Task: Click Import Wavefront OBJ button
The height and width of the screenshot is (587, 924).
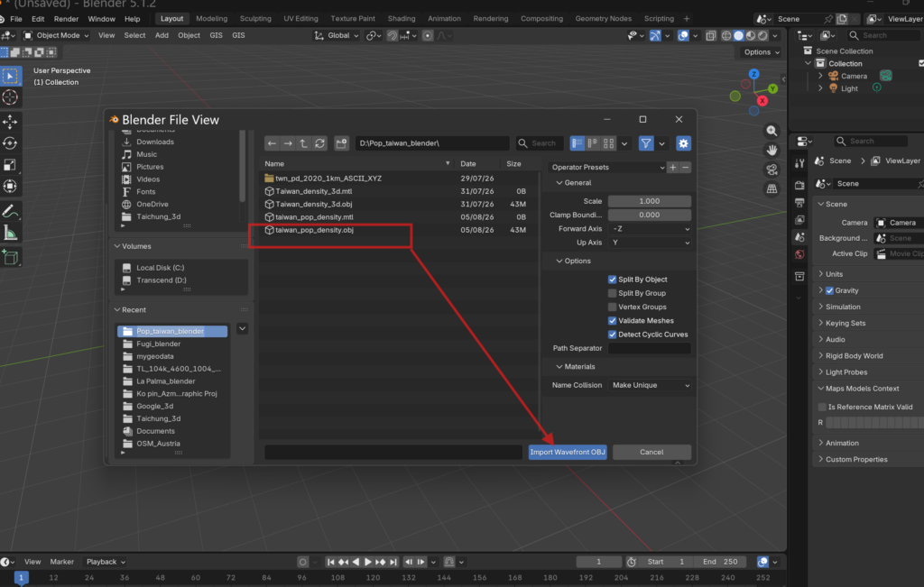Action: 568,452
